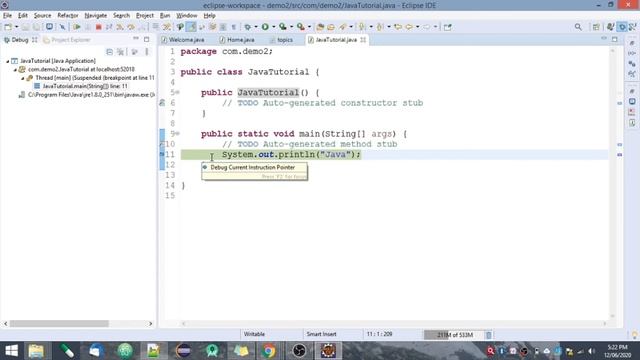Click the Run garbage collector trash icon

pos(489,335)
